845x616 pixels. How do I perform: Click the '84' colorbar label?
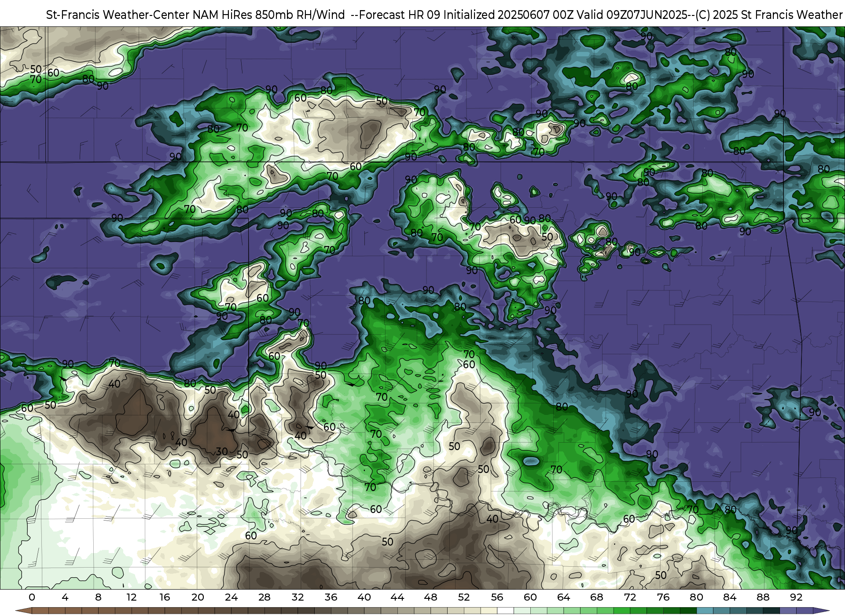pos(730,597)
